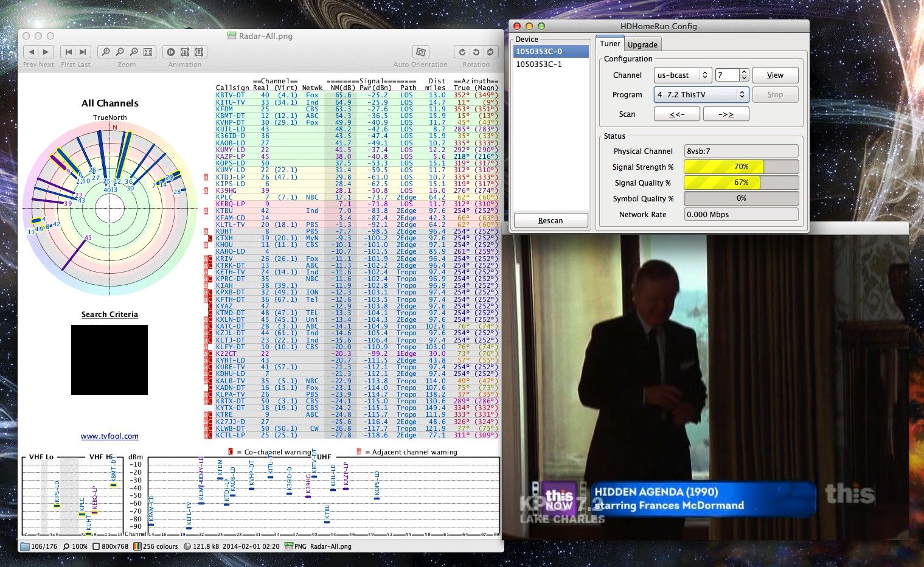Screen dimensions: 924x567
Task: Click the channel number field containing 7
Action: pyautogui.click(x=728, y=75)
